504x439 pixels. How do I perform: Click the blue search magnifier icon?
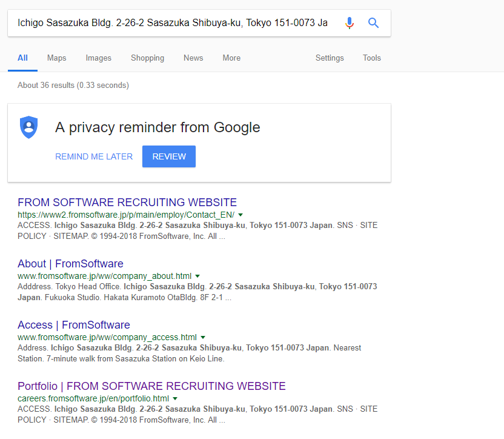(373, 23)
